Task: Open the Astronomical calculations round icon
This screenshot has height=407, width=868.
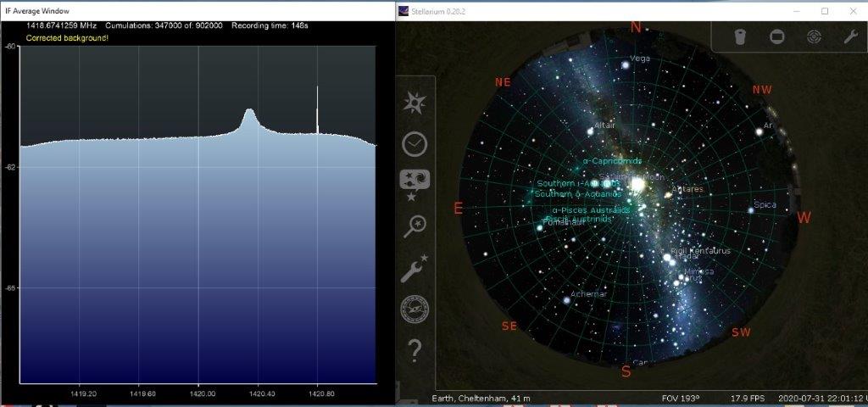Action: [x=415, y=308]
